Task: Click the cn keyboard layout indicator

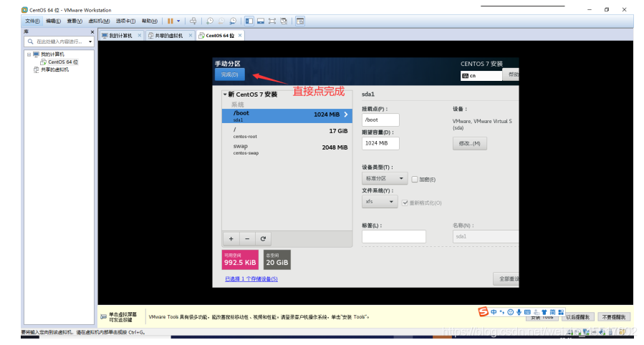Action: (481, 75)
